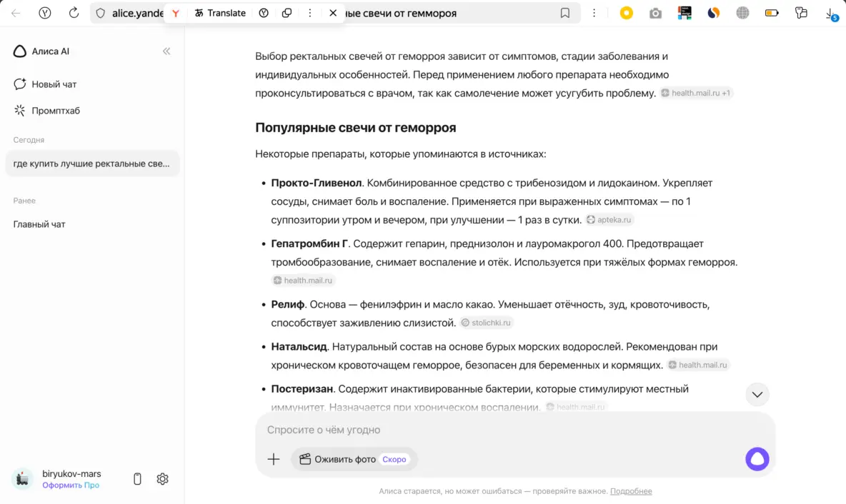846x504 pixels.
Task: Open the Подробнее link at the bottom
Action: 631,491
